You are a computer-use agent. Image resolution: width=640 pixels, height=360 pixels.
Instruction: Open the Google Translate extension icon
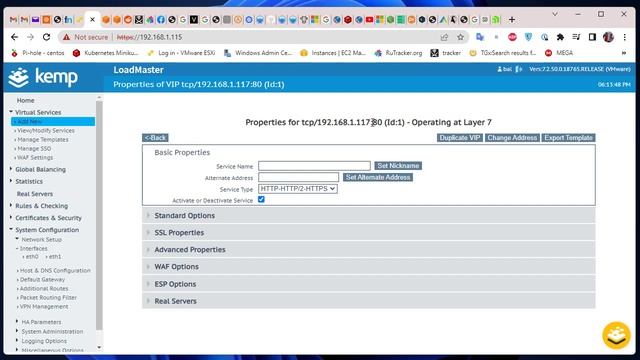click(x=480, y=37)
